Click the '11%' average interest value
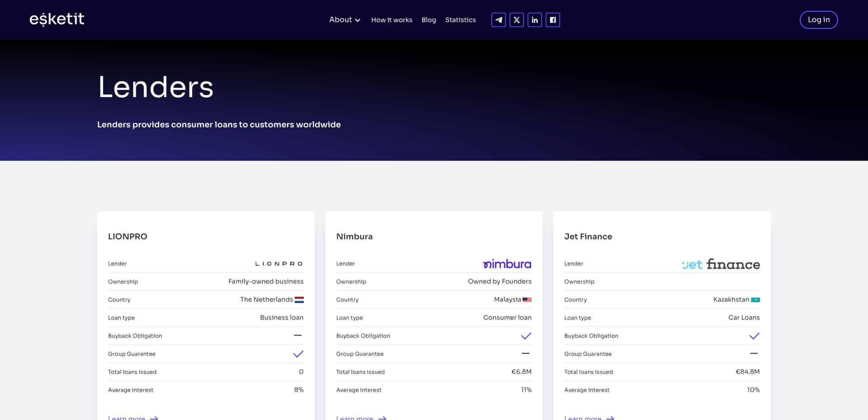This screenshot has width=868, height=420. pos(526,390)
